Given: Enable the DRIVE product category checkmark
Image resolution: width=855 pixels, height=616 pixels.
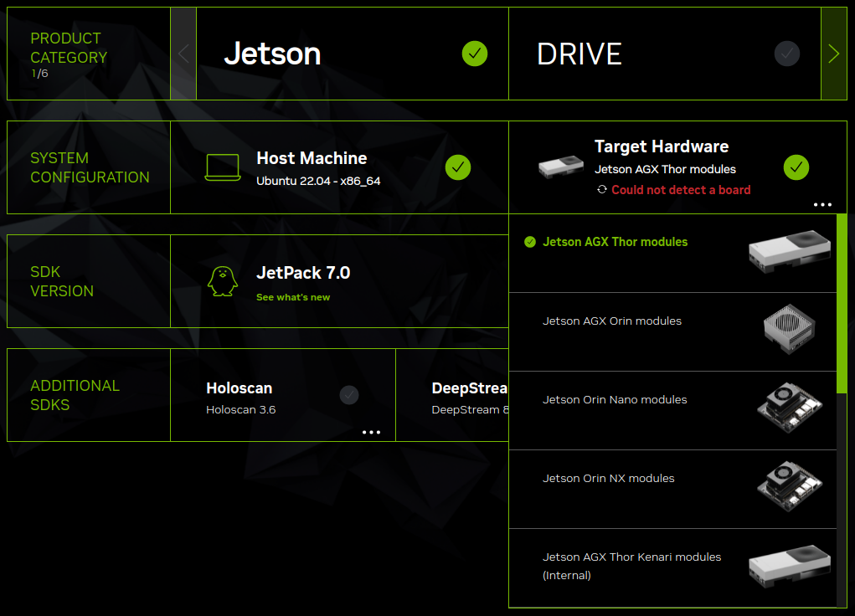Looking at the screenshot, I should point(786,54).
